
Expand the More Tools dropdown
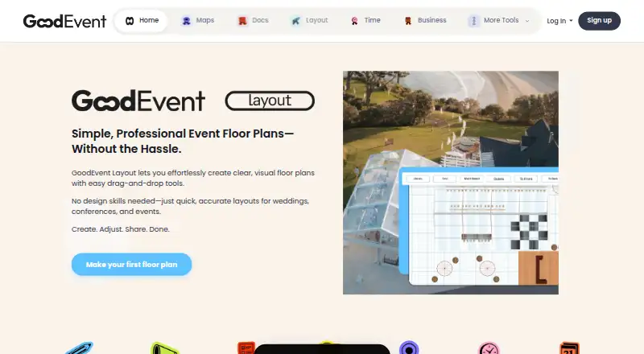click(x=498, y=21)
